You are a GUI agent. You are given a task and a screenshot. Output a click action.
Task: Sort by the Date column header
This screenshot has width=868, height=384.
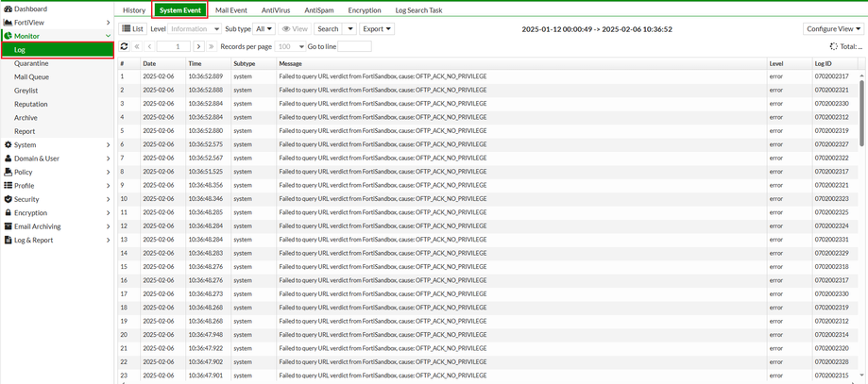click(x=163, y=63)
